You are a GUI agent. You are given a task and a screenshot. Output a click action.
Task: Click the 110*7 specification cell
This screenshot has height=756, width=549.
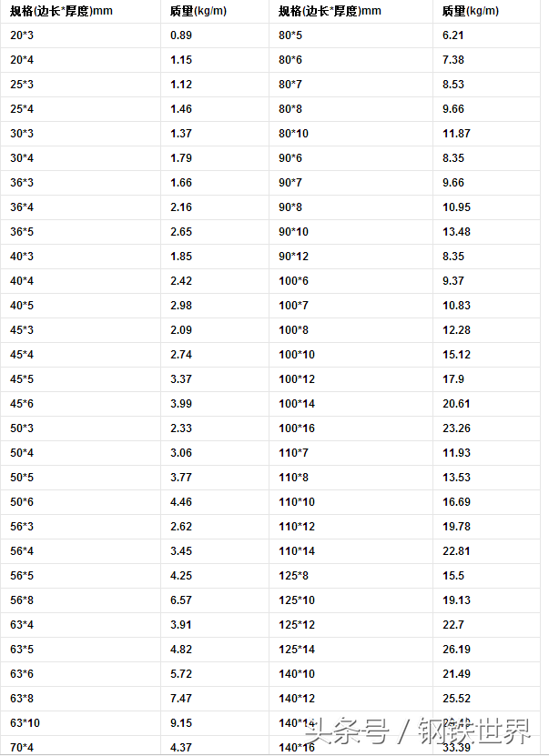pos(294,453)
